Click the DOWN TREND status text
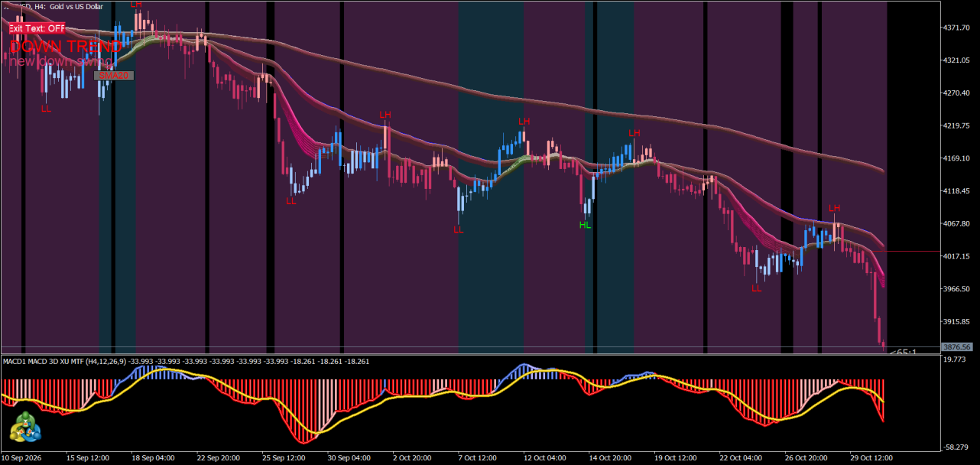 point(65,46)
